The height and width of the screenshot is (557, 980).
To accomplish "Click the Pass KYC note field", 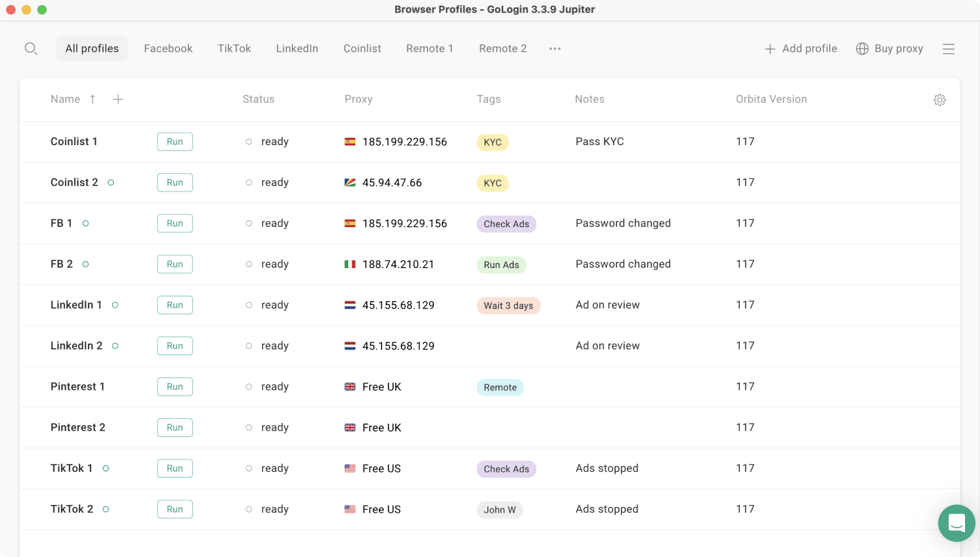I will pyautogui.click(x=599, y=142).
